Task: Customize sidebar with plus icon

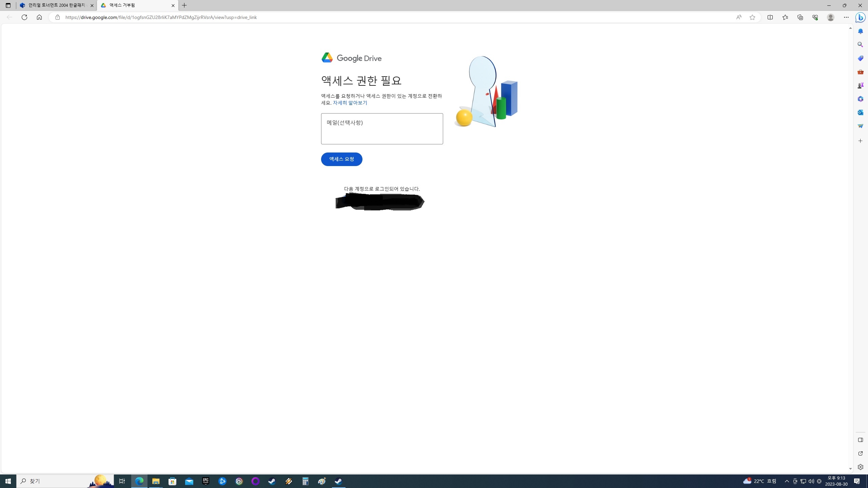Action: pyautogui.click(x=860, y=141)
